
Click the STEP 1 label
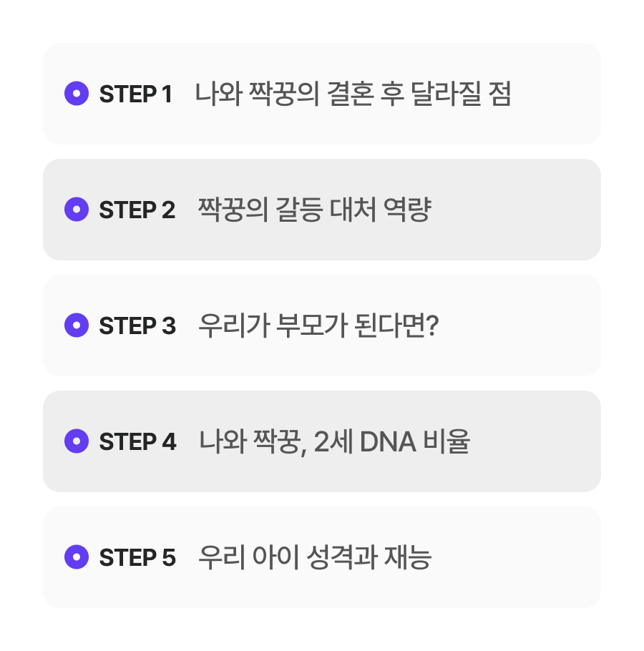[136, 94]
